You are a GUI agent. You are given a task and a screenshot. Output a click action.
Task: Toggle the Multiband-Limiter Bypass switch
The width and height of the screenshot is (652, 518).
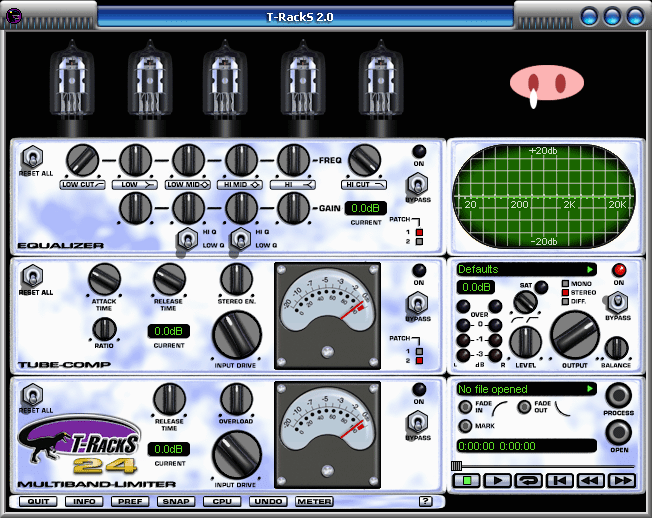(x=417, y=422)
